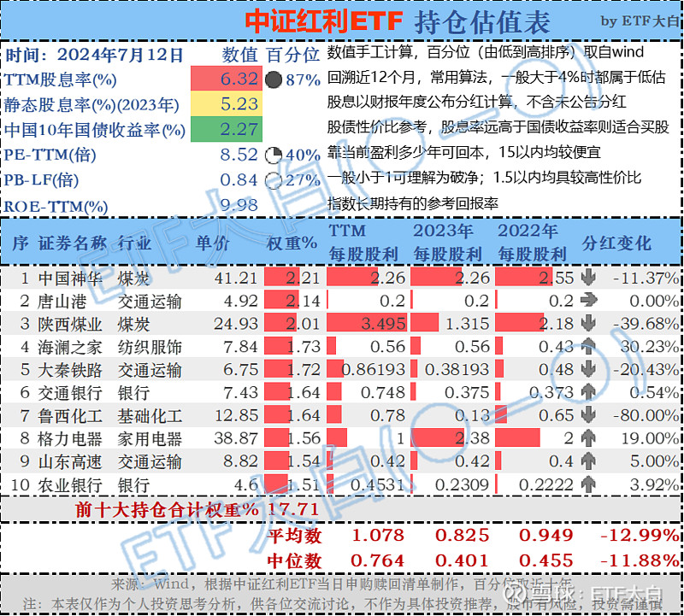Viewport: 684px width, 616px height.
Task: Click the 单价 column header
Action: point(212,243)
